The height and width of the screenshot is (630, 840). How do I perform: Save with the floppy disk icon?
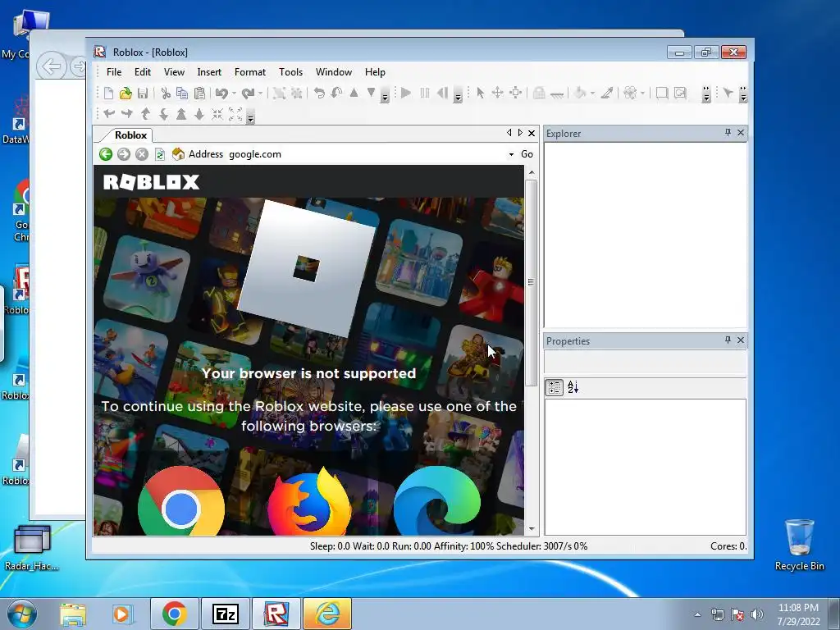click(143, 94)
